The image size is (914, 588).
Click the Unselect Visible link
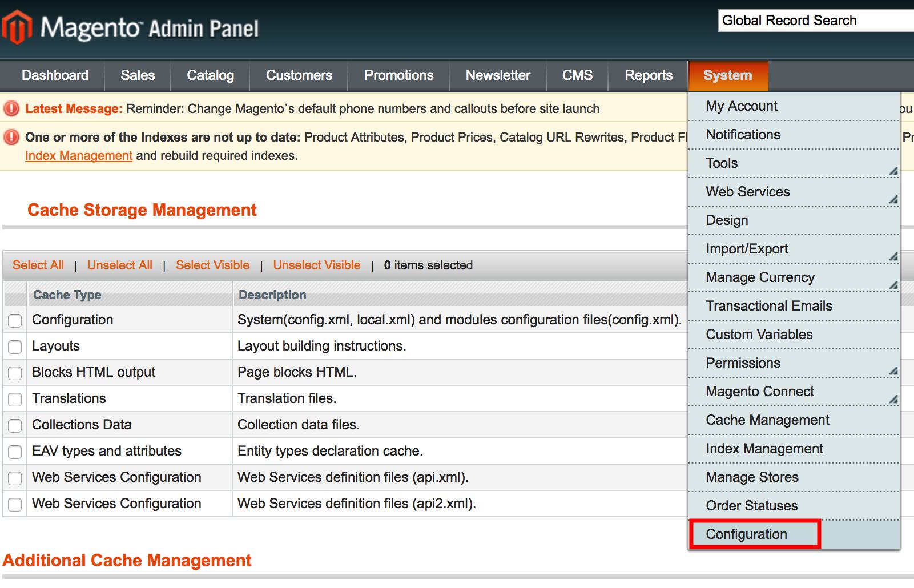point(316,265)
